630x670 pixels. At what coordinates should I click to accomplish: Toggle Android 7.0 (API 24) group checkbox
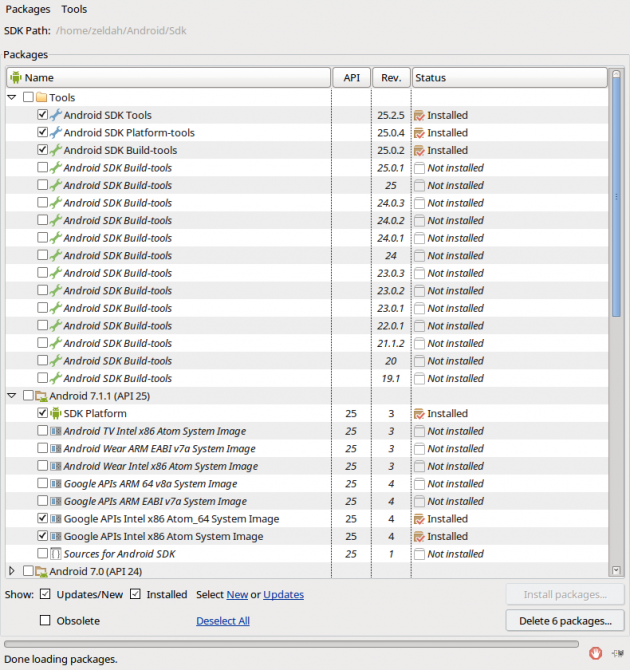click(x=28, y=571)
